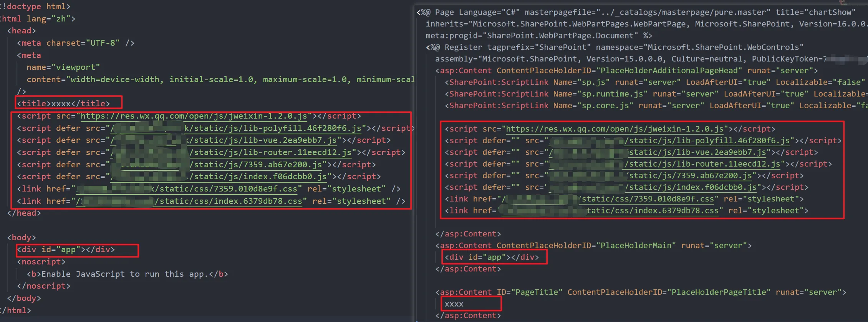Open lib-router.11eecd12.js path in left pane

231,152
